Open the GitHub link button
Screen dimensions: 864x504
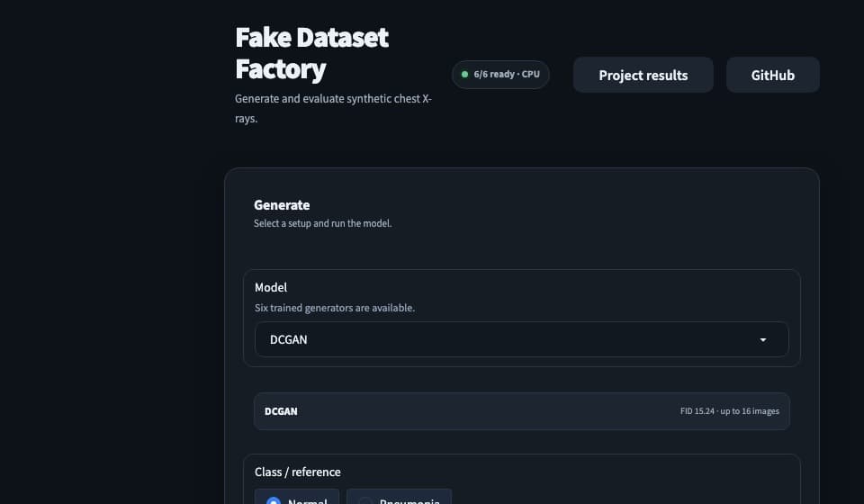click(x=772, y=75)
